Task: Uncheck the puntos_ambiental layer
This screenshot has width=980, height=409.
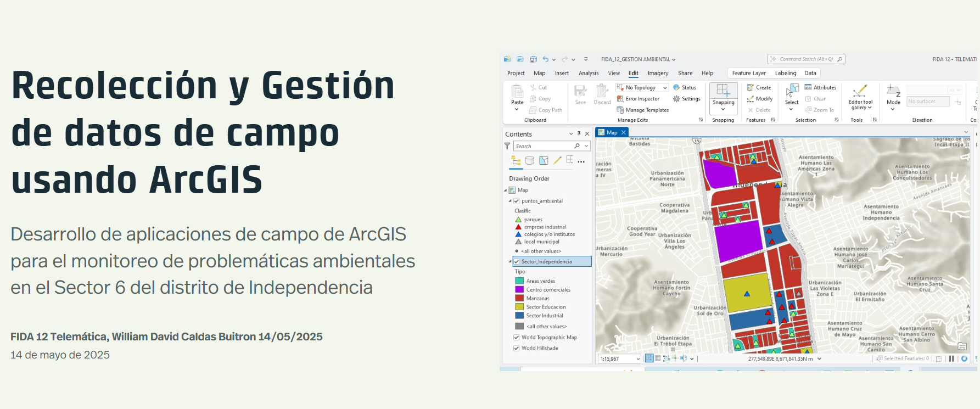Action: 516,201
